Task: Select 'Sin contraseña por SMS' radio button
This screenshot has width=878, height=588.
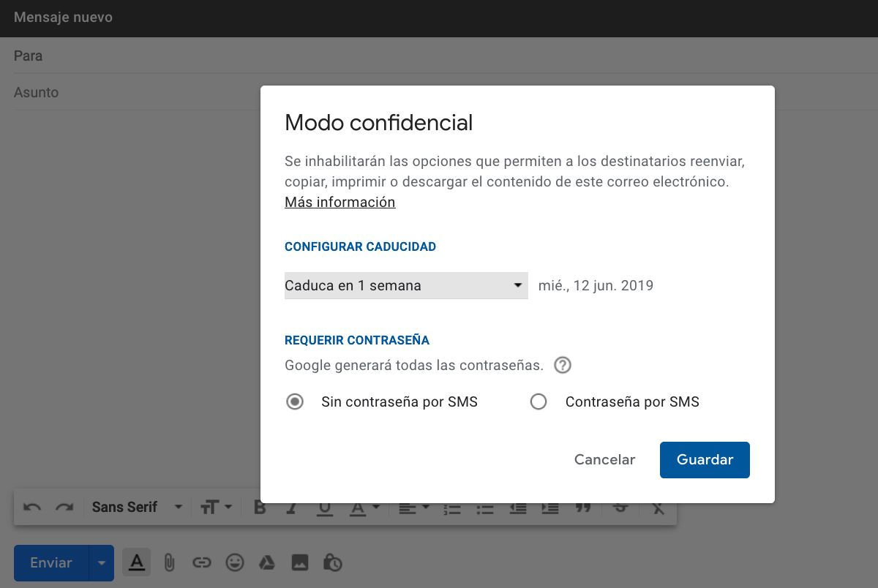Action: (x=295, y=402)
